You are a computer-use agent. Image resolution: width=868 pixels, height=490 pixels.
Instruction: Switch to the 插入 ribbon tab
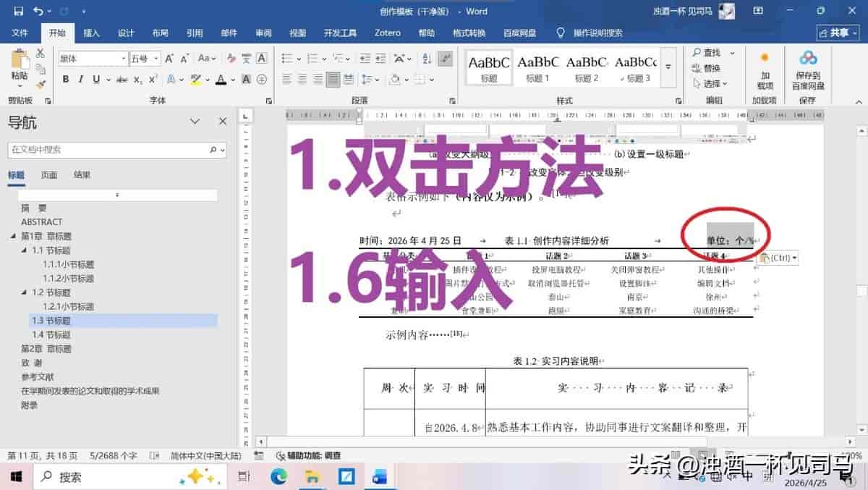[x=92, y=33]
